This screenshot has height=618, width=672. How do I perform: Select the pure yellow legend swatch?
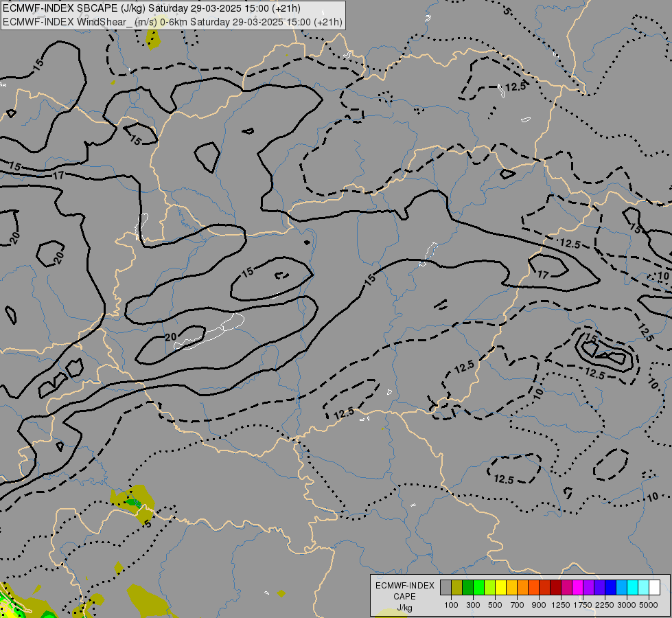[501, 588]
